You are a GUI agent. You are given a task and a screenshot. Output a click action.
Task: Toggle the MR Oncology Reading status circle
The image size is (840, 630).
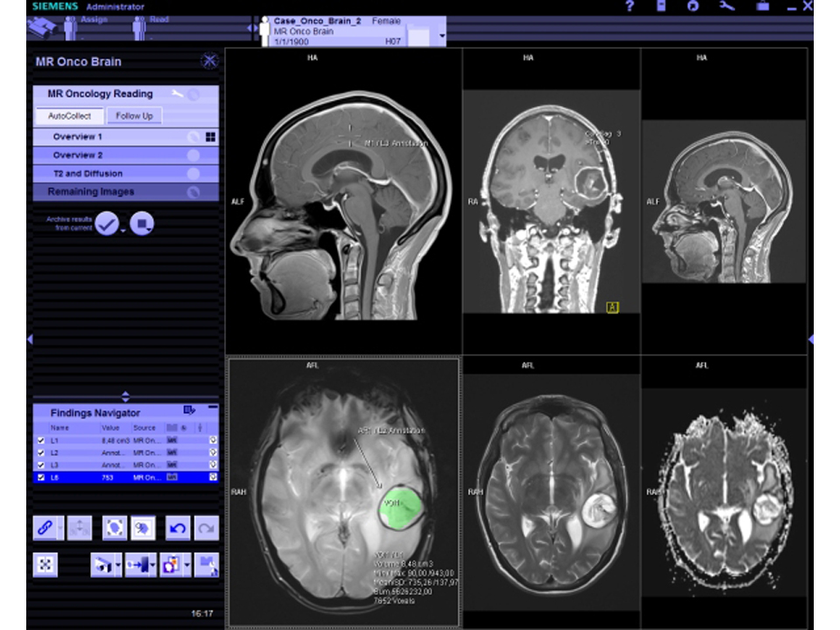pyautogui.click(x=193, y=94)
